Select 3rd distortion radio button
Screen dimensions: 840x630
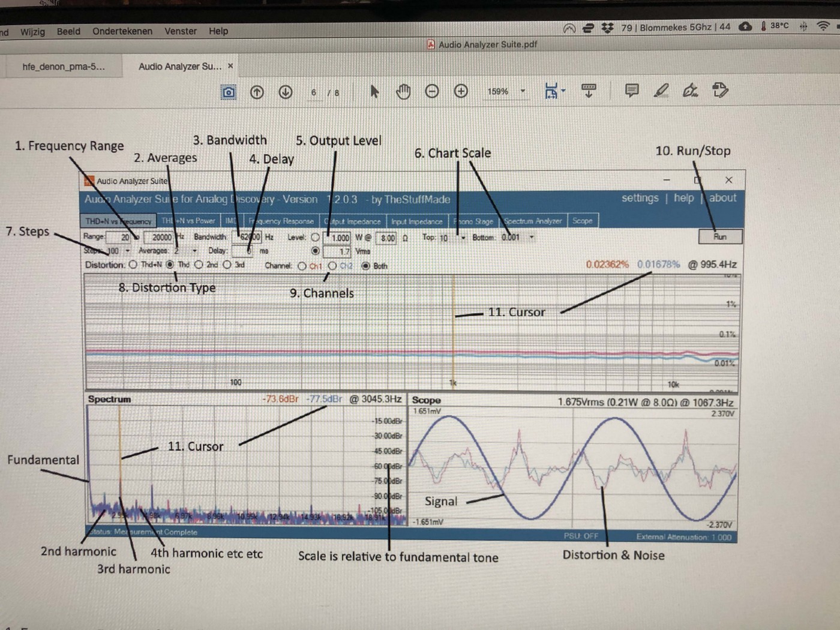[227, 265]
